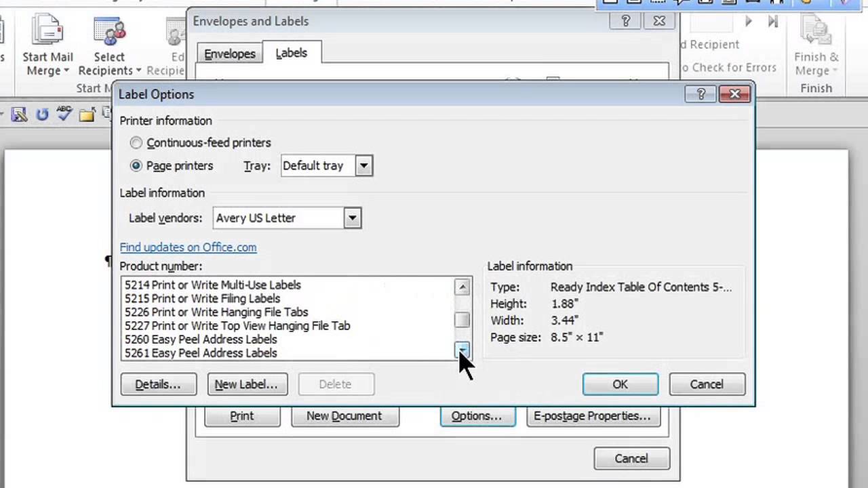Image resolution: width=868 pixels, height=488 pixels.
Task: Open Start Mail Merge in Word ribbon
Action: tap(47, 45)
